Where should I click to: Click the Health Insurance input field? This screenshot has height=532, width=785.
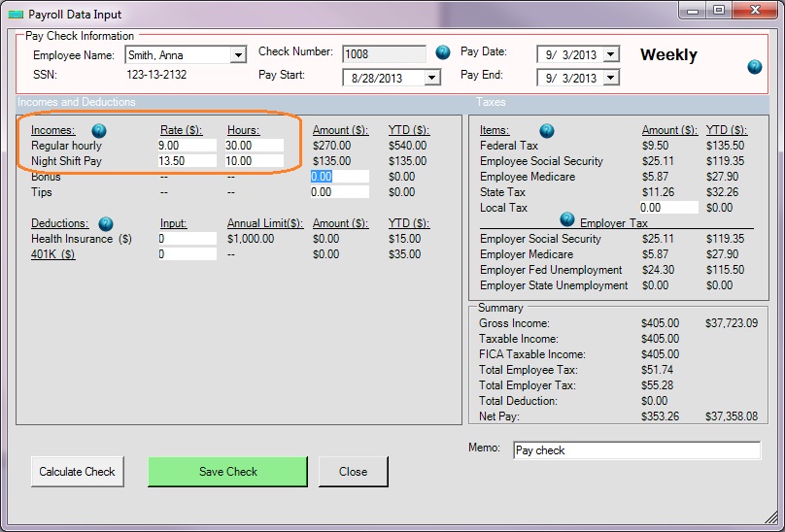(187, 239)
